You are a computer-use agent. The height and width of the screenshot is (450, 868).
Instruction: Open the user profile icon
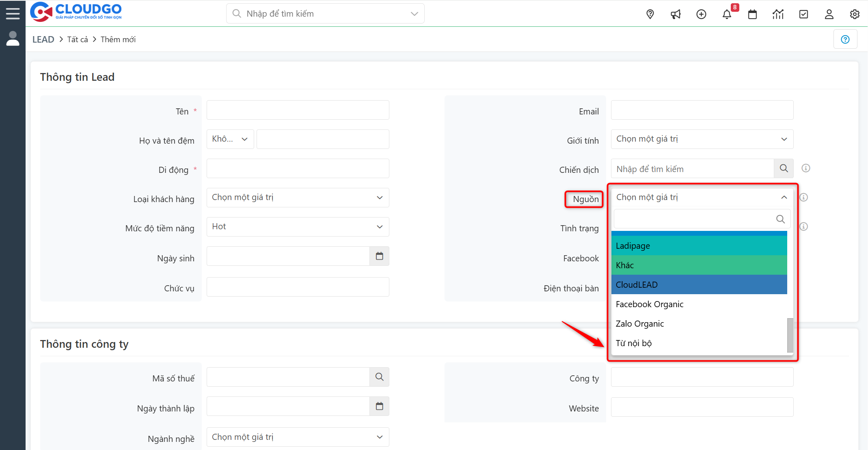pos(829,14)
